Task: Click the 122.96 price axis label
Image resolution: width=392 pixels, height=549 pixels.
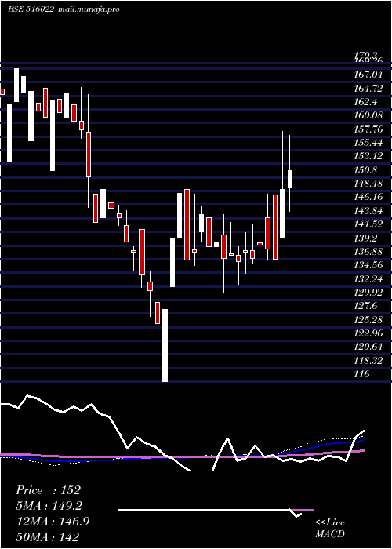Action: (x=368, y=333)
